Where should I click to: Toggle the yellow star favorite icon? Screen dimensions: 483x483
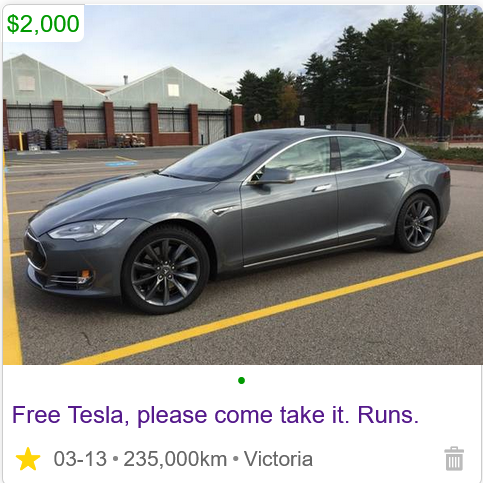click(28, 459)
